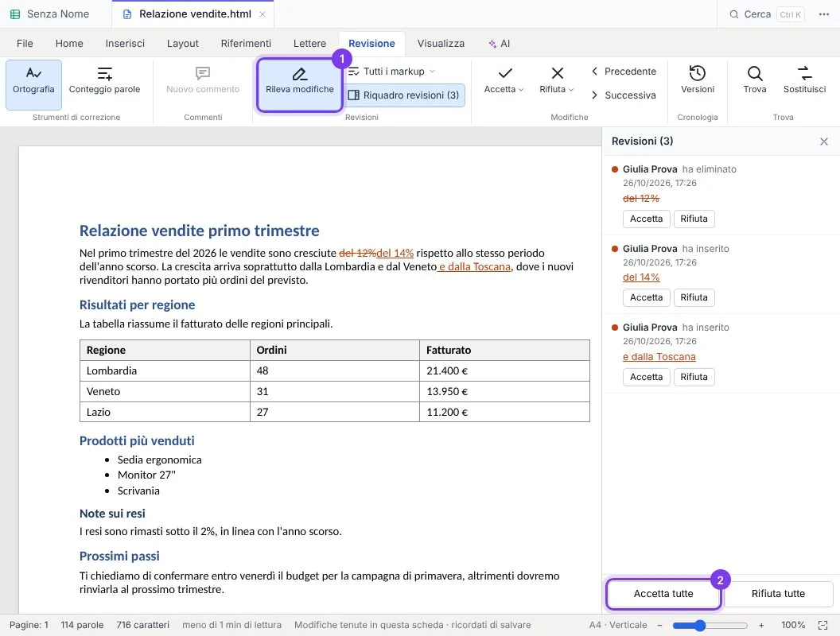This screenshot has height=636, width=840.
Task: Click the 'Pagine: 1' status entry
Action: (x=29, y=626)
